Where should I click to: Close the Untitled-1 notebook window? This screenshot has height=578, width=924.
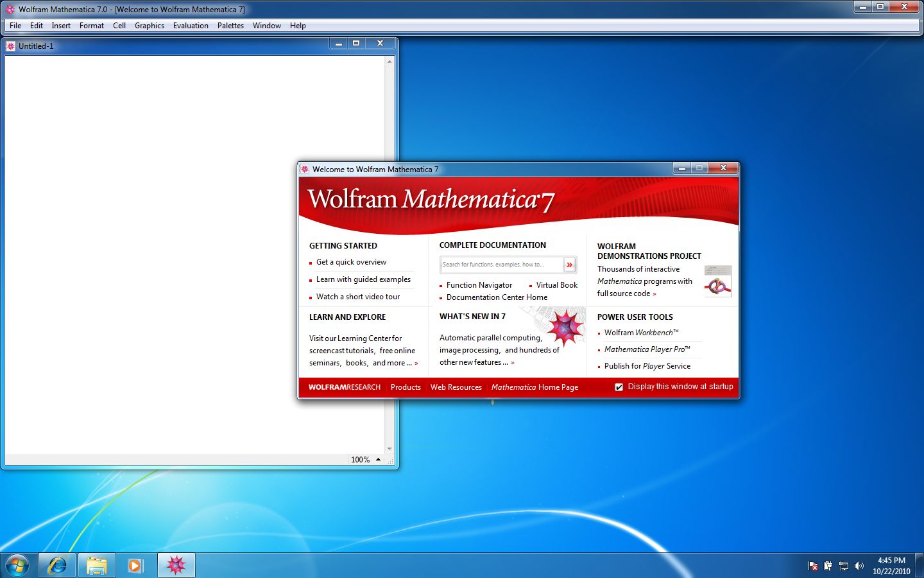coord(380,43)
